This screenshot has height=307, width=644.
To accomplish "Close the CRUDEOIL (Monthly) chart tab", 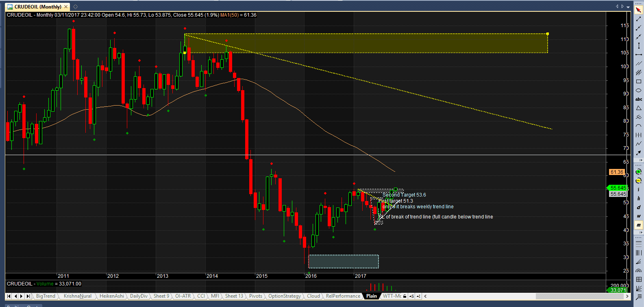I will tap(66, 6).
